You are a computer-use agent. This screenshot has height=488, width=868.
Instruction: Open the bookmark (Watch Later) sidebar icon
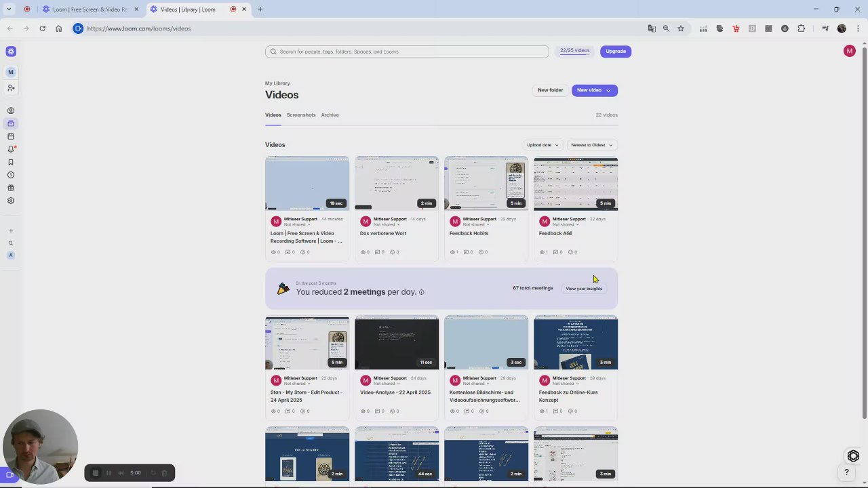point(11,162)
